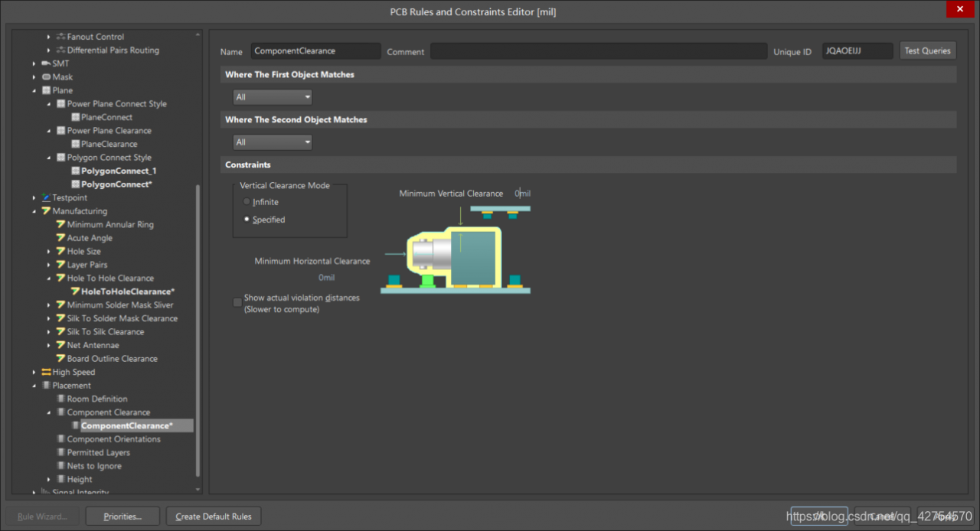Click the Plane category icon
This screenshot has width=980, height=531.
46,90
